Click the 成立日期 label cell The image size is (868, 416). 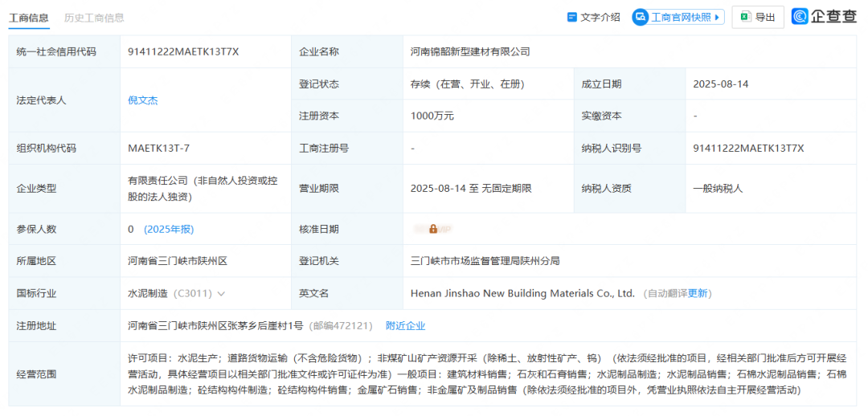(x=629, y=84)
